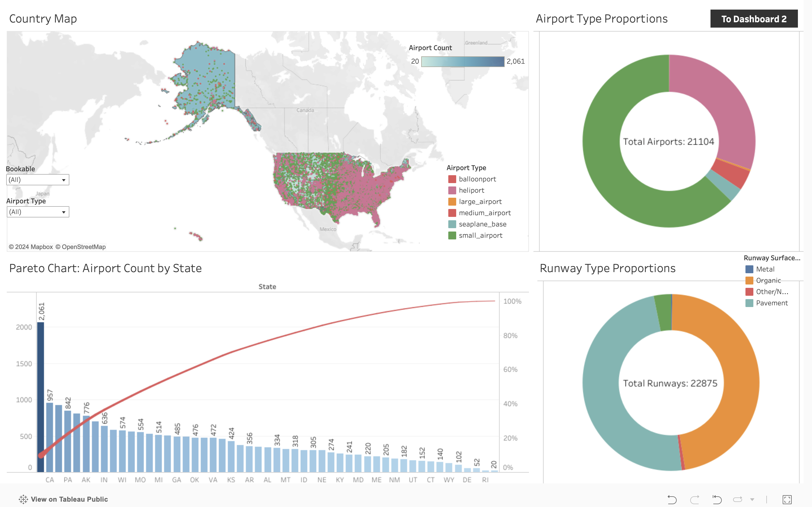Click the Pavement runway color swatch
Screen dimensions: 812x507
point(749,303)
